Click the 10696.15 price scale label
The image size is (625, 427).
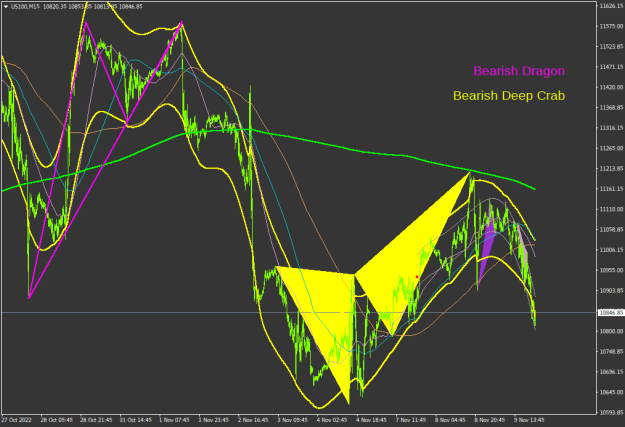611,372
